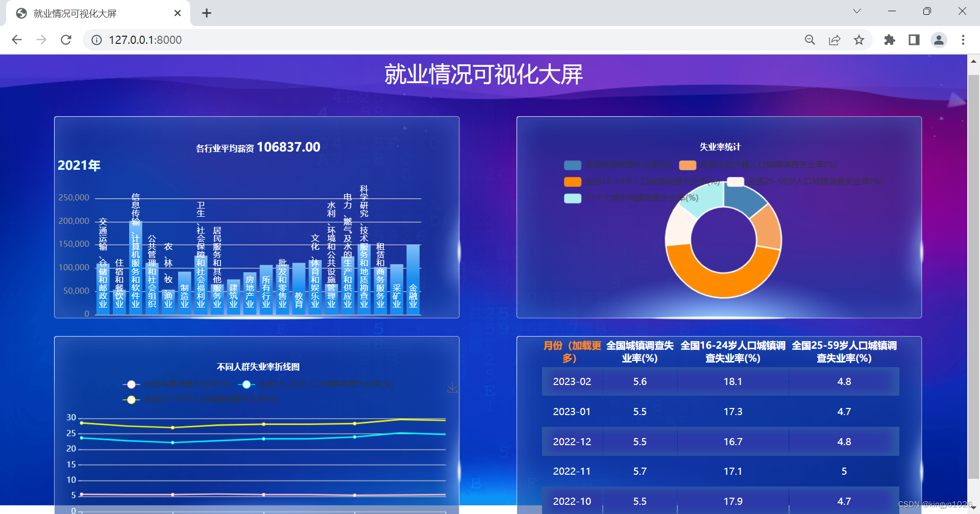This screenshot has width=980, height=514.
Task: Download the line chart as image
Action: [452, 388]
